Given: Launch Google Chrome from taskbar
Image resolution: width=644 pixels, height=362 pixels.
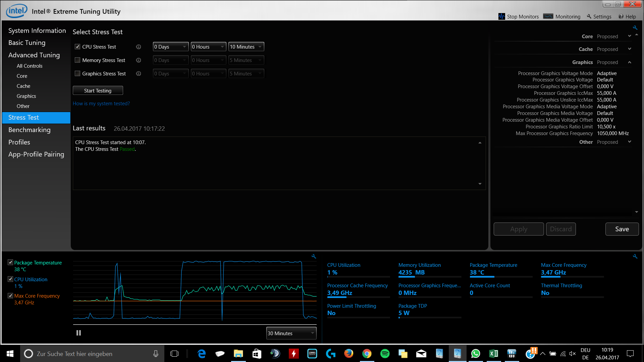Looking at the screenshot, I should pos(367,354).
